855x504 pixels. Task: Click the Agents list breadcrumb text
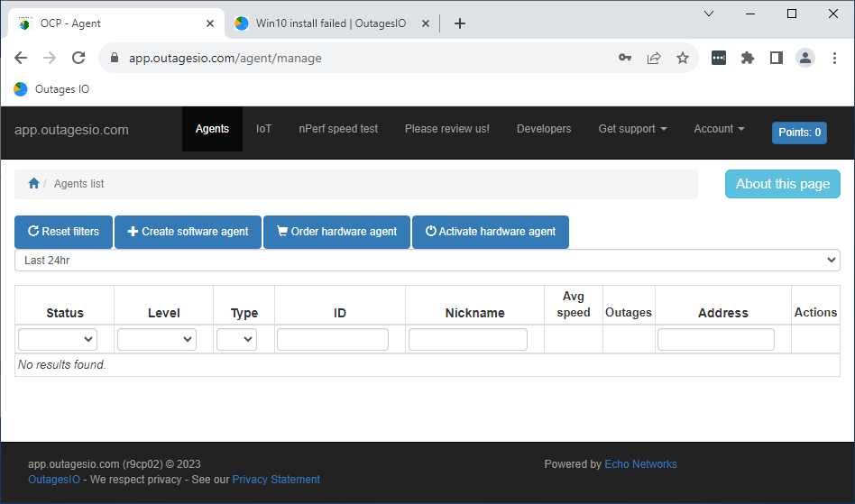79,184
